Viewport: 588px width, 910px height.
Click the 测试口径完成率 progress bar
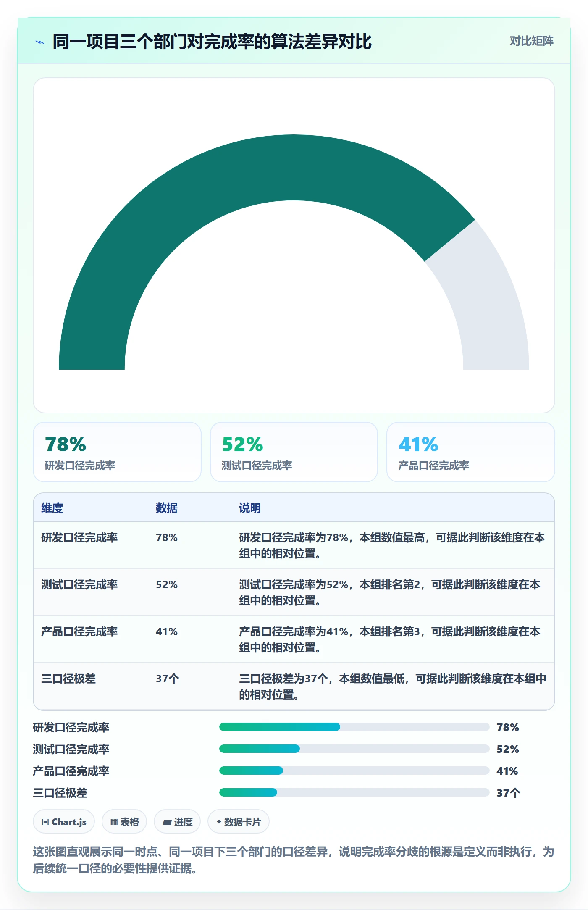[354, 749]
